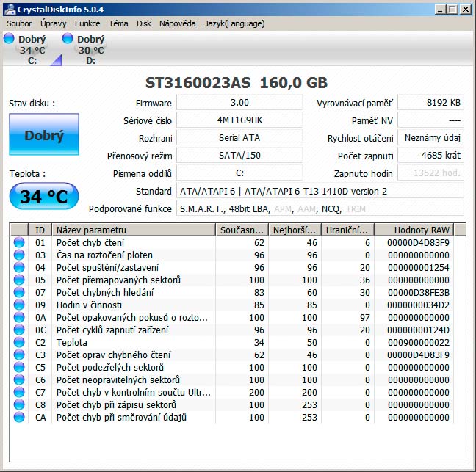476x472 pixels.
Task: Click the status orb for Hodin v činnosti
Action: coord(19,305)
